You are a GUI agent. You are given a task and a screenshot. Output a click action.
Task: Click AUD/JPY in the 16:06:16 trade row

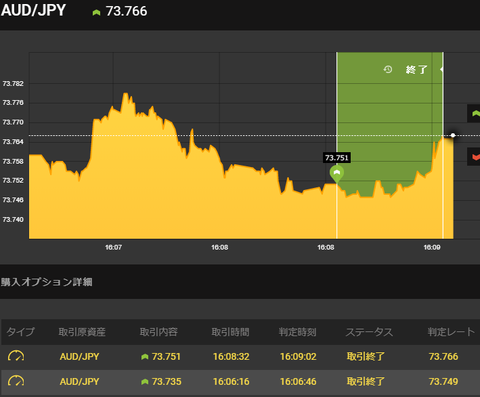point(79,382)
